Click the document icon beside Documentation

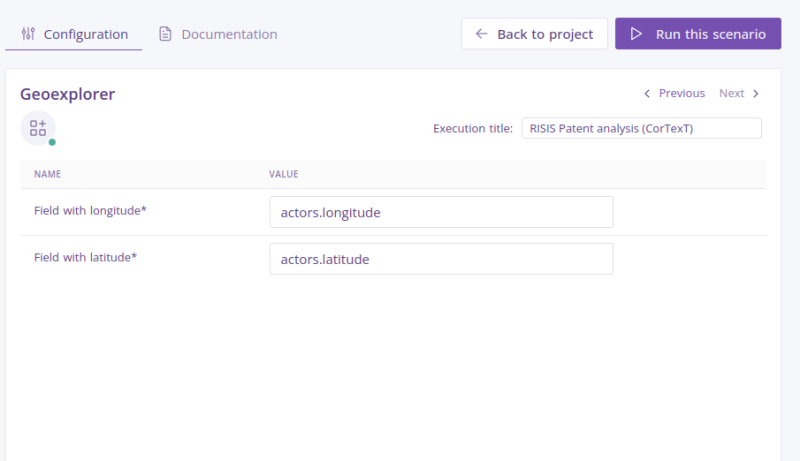click(x=166, y=34)
